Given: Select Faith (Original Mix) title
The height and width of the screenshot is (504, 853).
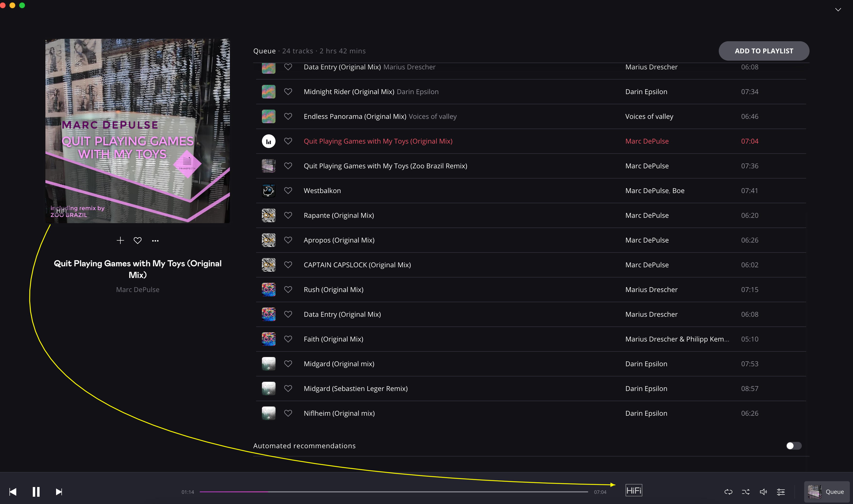Looking at the screenshot, I should [333, 339].
